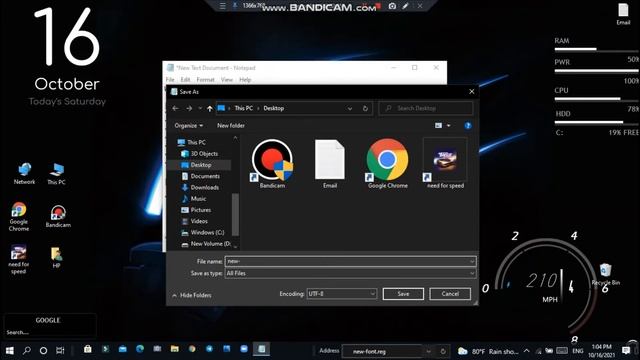
Task: Open the Format menu in Notepad
Action: tap(205, 80)
